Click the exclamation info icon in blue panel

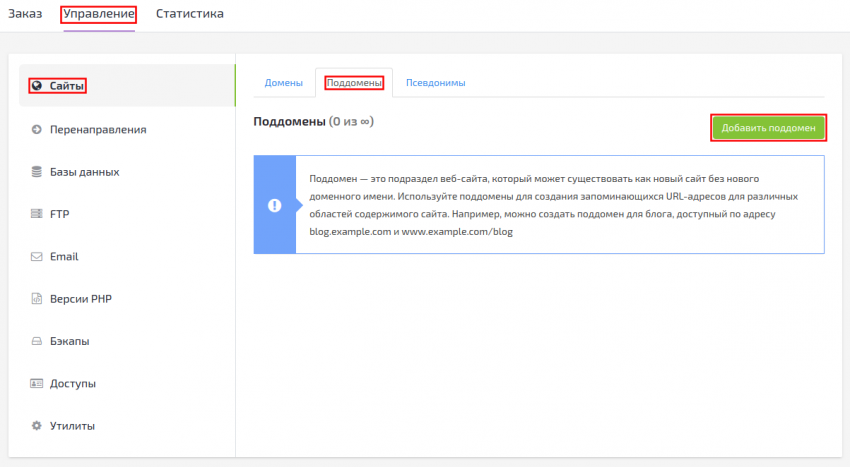[274, 205]
